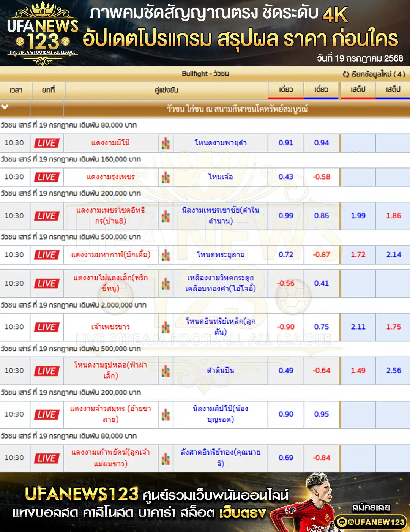Open stats chart icon for แดงงามมหากาฬ match
Viewport: 410px width, 532px height.
tap(166, 255)
